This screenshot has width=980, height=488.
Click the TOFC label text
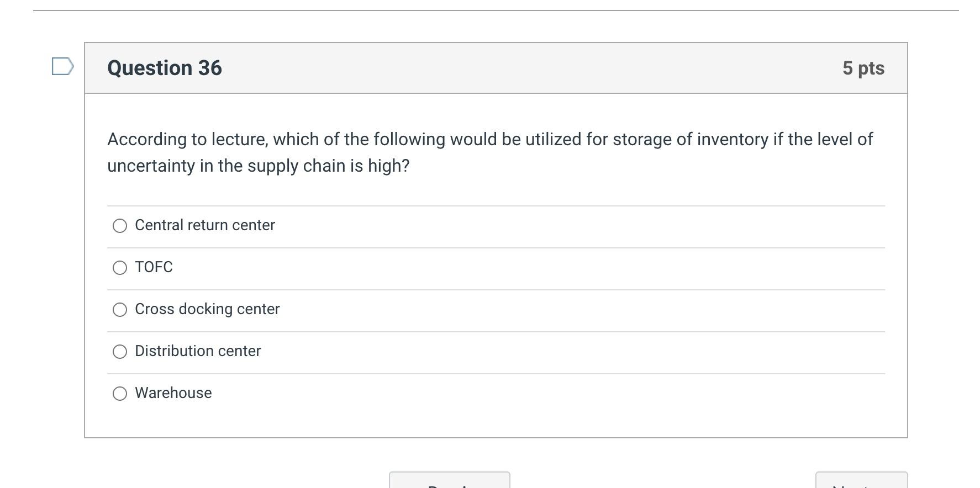154,268
